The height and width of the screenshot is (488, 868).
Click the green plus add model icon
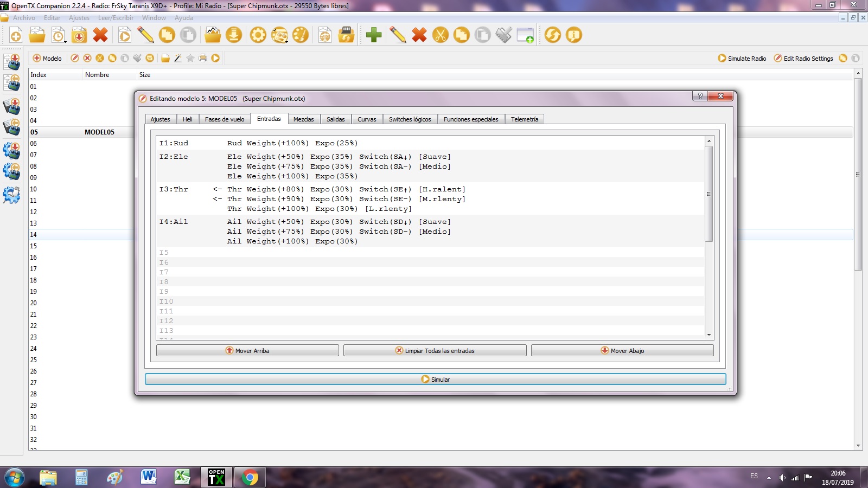tap(373, 36)
